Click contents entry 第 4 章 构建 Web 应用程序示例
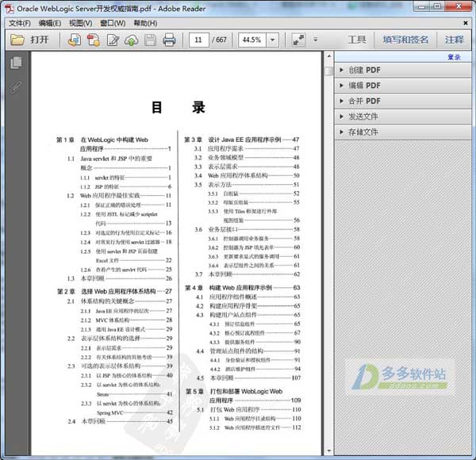This screenshot has width=476, height=460. point(243,288)
